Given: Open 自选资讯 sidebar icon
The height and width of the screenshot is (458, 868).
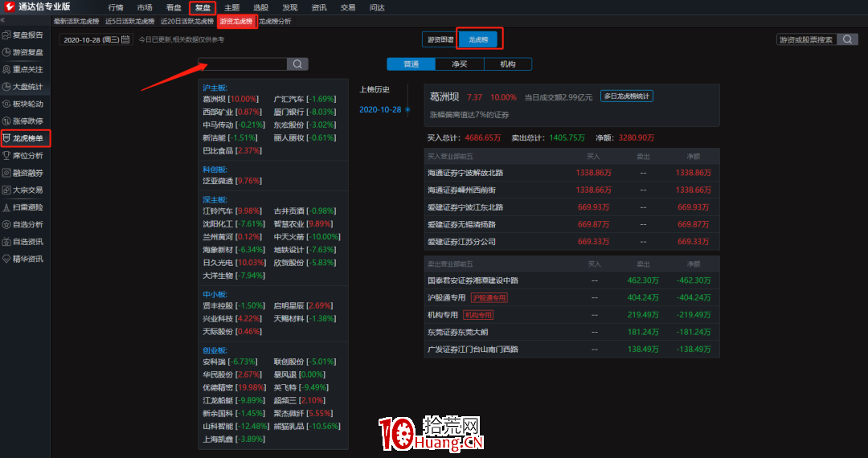Looking at the screenshot, I should coord(6,242).
